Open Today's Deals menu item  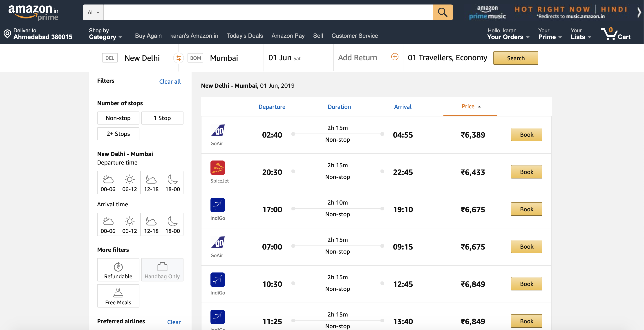(245, 36)
